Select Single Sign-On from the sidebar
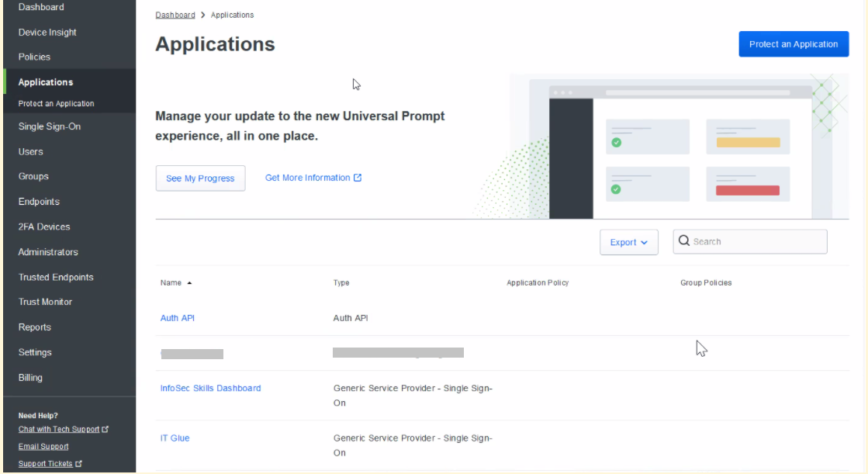Viewport: 868px width, 474px height. 49,126
